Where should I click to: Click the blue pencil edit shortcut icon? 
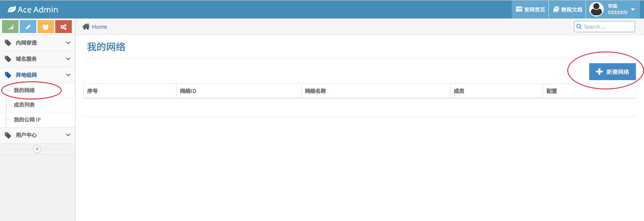28,27
